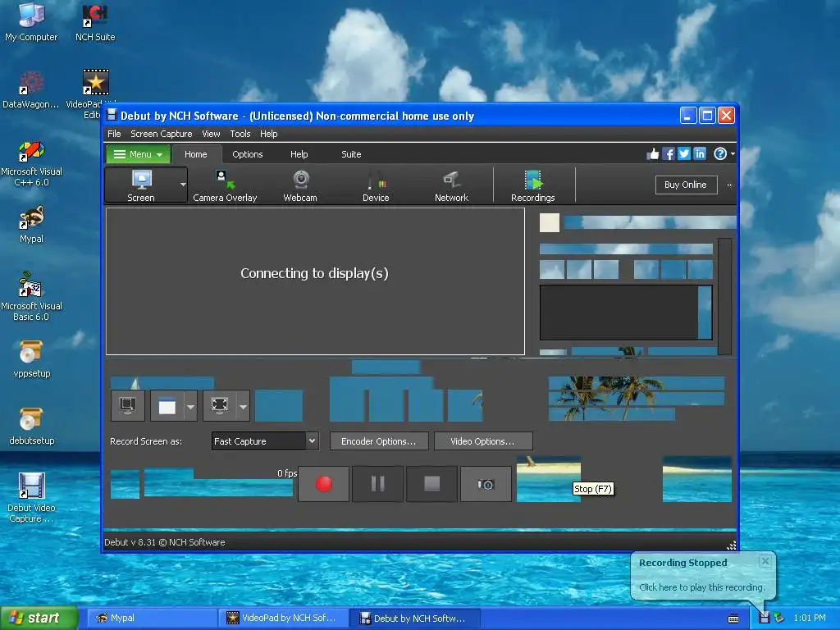840x630 pixels.
Task: Open the View menu
Action: [211, 134]
